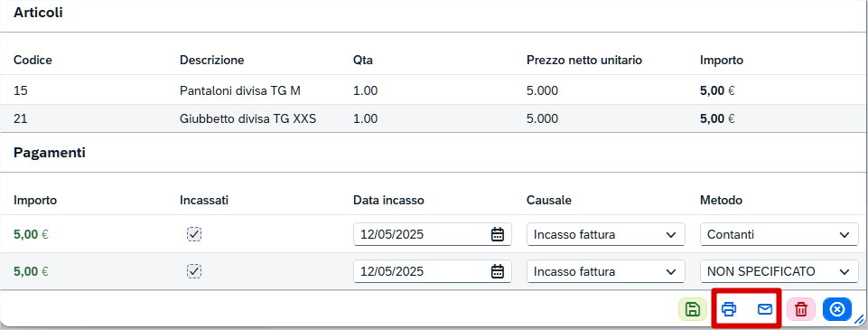Delete using the red trash icon

coord(801,309)
